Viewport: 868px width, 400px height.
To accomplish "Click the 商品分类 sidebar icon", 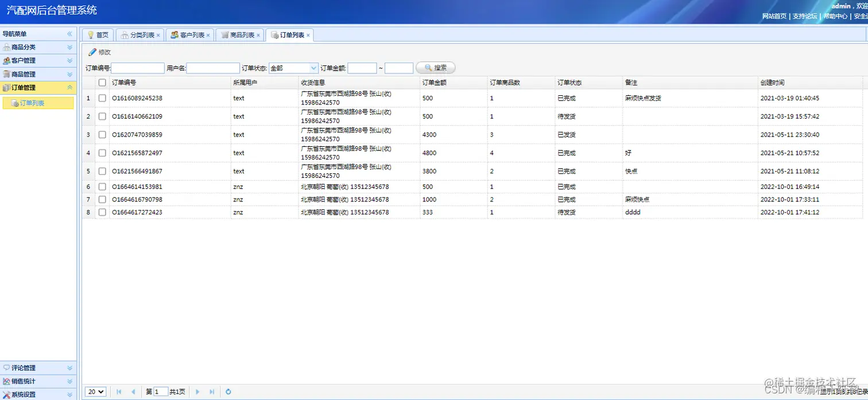I will point(6,47).
